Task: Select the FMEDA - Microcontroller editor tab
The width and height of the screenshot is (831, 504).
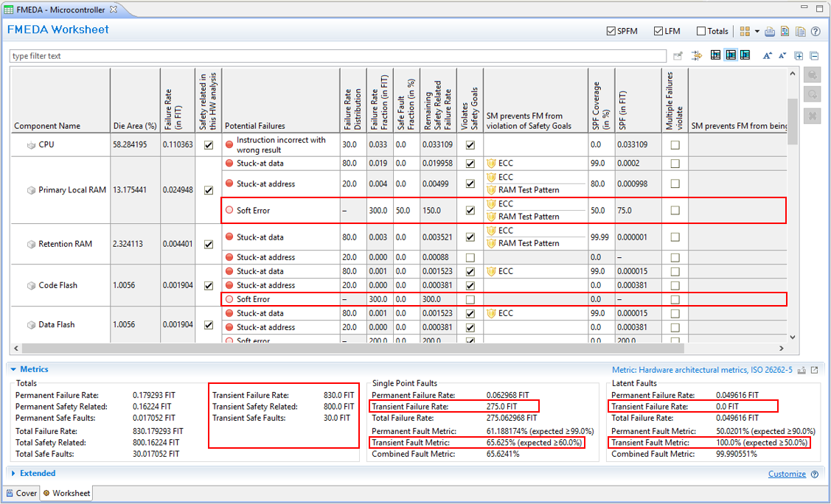Action: tap(55, 10)
